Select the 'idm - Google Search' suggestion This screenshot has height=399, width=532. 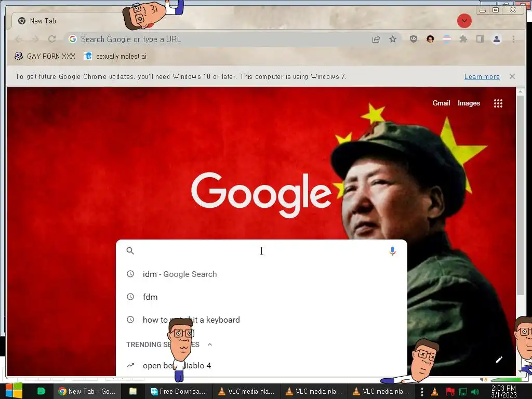(x=261, y=274)
